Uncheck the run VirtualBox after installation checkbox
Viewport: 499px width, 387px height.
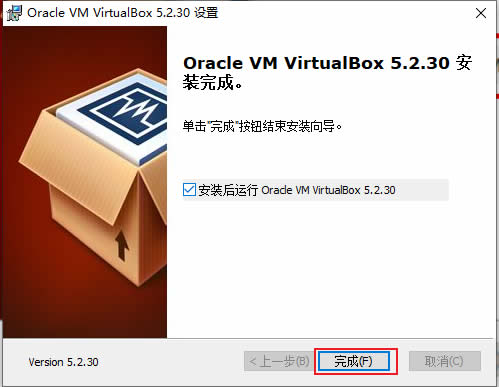coord(189,190)
